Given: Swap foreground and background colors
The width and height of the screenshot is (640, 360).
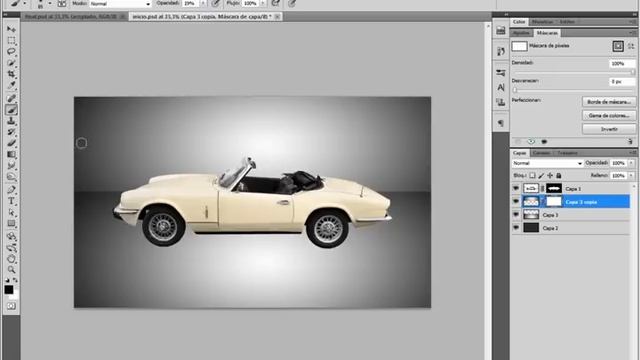Looking at the screenshot, I should click(x=15, y=280).
